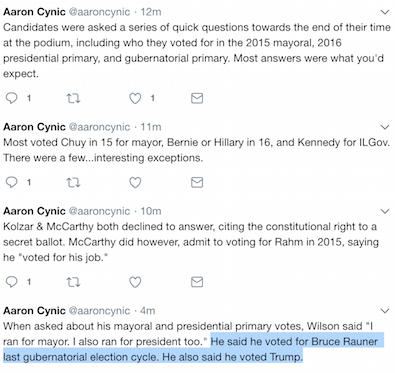Send the 12m tweet via direct message
Screen dimensions: 395x373
pyautogui.click(x=197, y=98)
